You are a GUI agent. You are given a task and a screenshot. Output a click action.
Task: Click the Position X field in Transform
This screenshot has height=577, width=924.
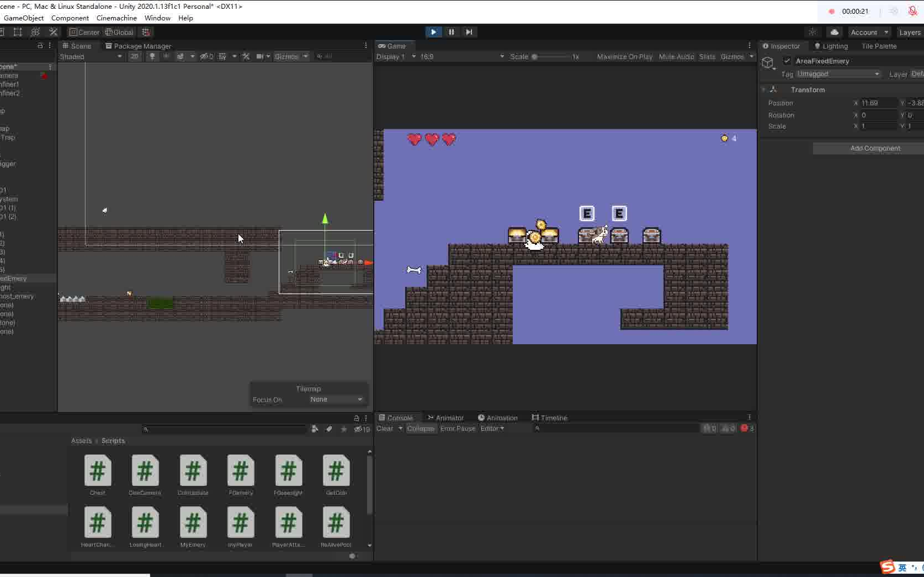click(x=877, y=103)
